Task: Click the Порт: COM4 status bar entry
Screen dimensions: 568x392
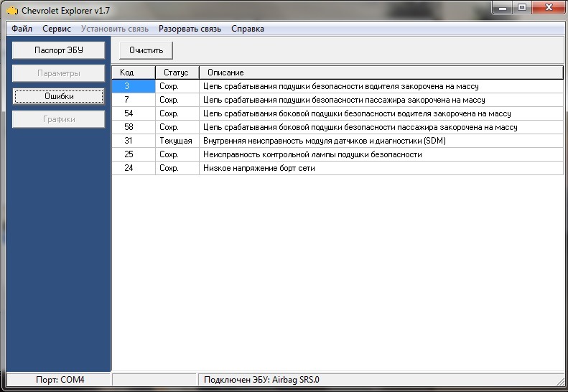Action: click(x=59, y=380)
